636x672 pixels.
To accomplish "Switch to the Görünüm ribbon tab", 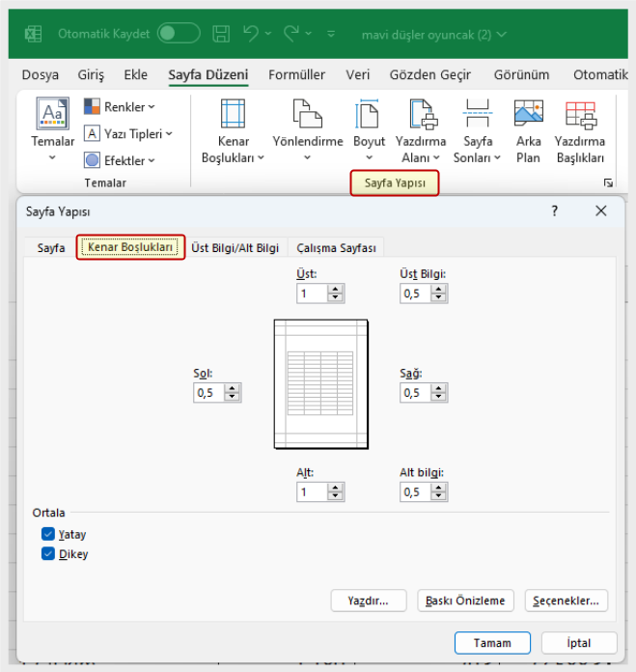I will [x=521, y=75].
